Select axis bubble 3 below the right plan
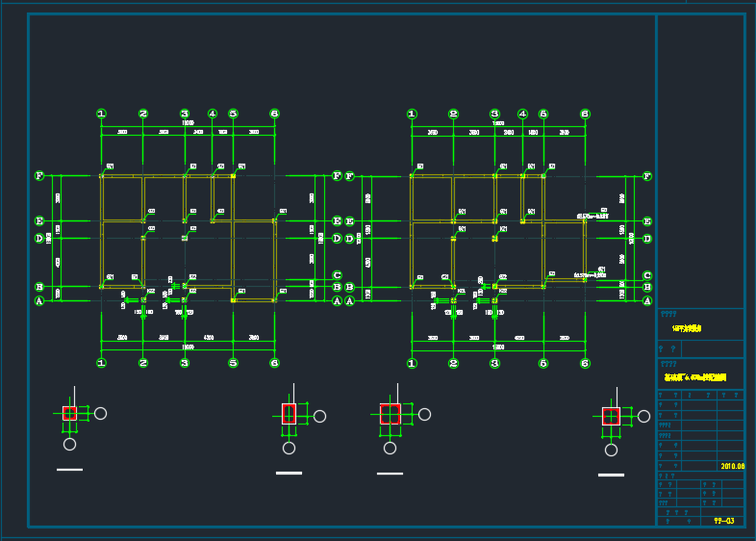The height and width of the screenshot is (541, 756). click(x=494, y=364)
